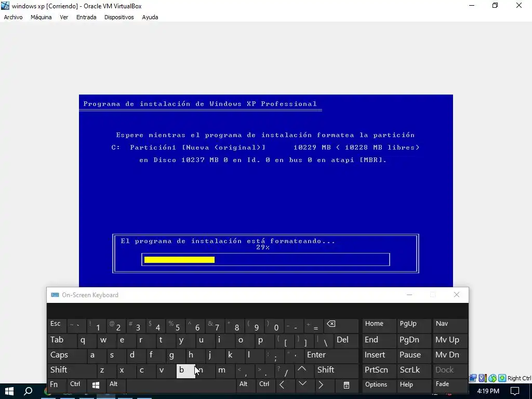The width and height of the screenshot is (532, 399).
Task: Open the Archivo menu
Action: [x=13, y=17]
